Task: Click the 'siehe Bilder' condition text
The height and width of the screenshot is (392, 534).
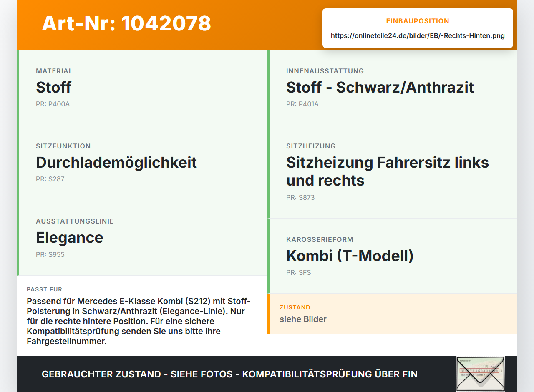Action: pyautogui.click(x=303, y=319)
